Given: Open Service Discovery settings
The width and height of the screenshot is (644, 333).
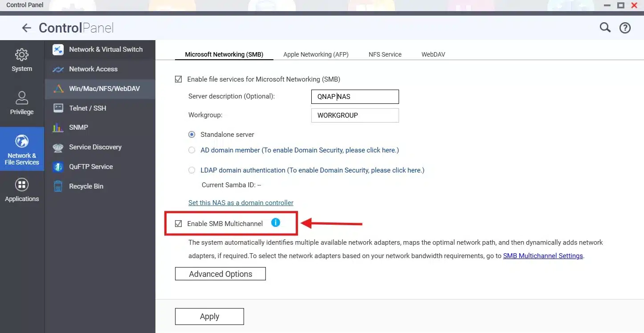Looking at the screenshot, I should (x=96, y=147).
